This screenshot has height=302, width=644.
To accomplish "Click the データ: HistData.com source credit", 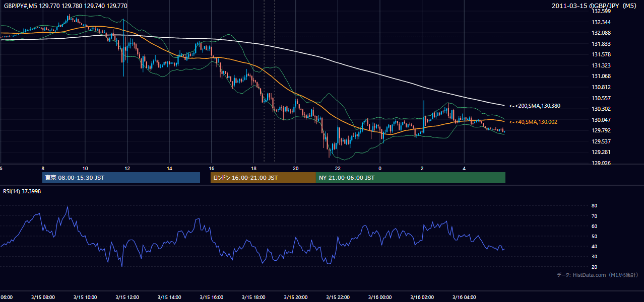I will (598, 275).
